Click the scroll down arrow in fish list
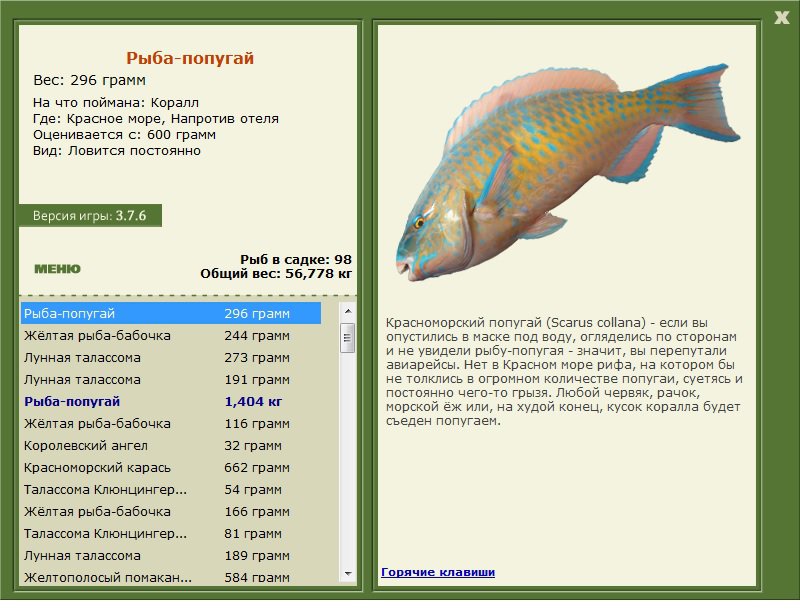Viewport: 800px width, 614px height. coord(348,574)
